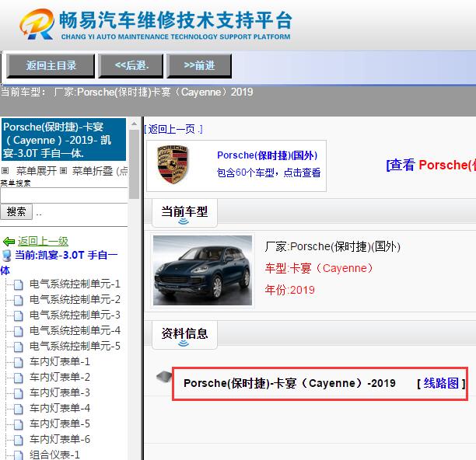Open tree item 电气系统控制单元-4

coord(75,330)
